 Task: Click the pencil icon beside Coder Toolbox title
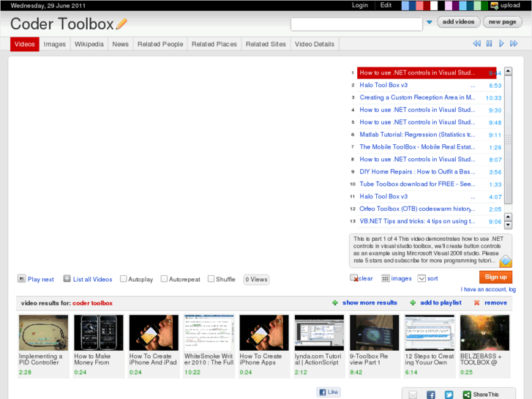coord(121,23)
